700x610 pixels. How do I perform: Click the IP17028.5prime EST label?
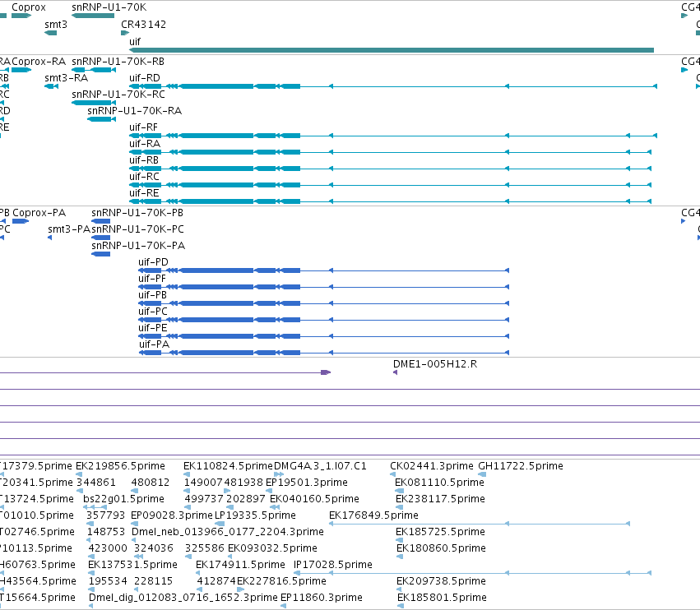pos(333,565)
